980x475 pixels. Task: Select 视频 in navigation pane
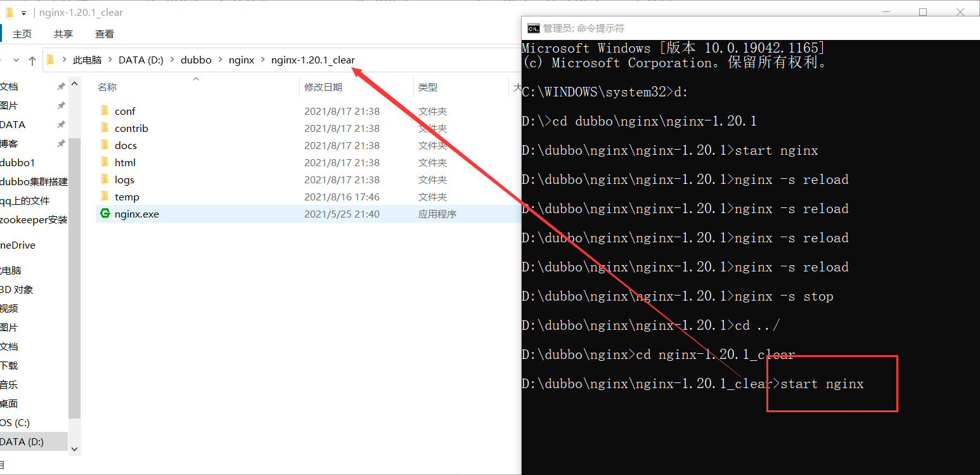(x=9, y=308)
